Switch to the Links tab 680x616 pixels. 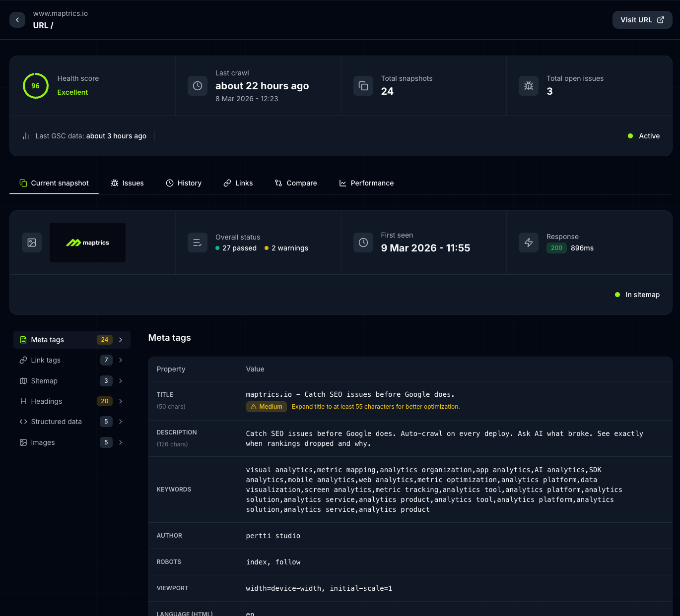(x=238, y=183)
